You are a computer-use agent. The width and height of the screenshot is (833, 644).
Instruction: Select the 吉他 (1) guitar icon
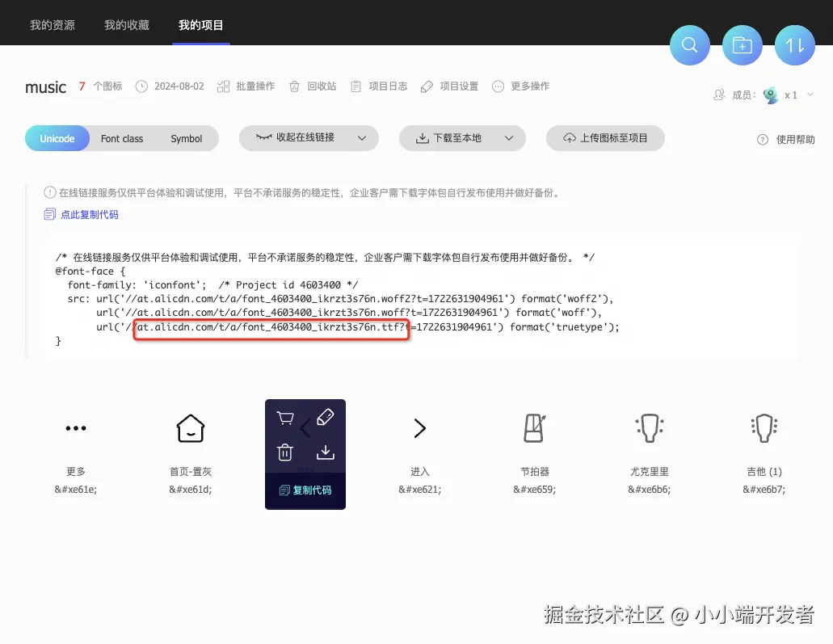coord(764,428)
